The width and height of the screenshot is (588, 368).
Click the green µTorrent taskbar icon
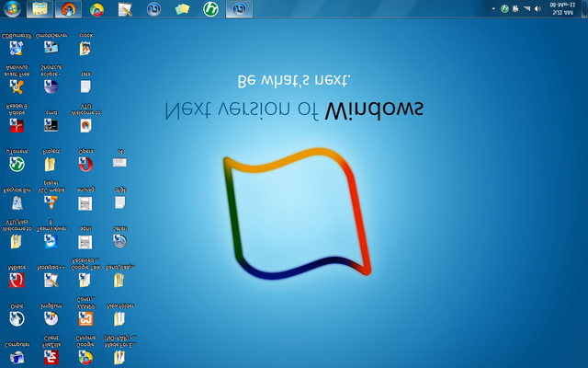coord(210,9)
